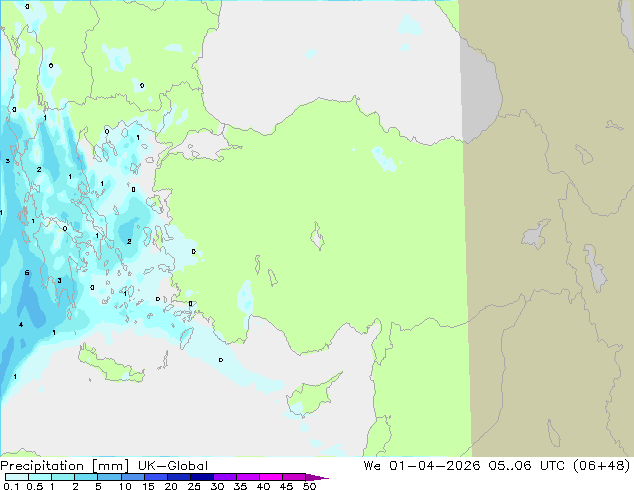The image size is (634, 490).
Task: Click the legend tick label '0.1'
Action: tap(11, 486)
